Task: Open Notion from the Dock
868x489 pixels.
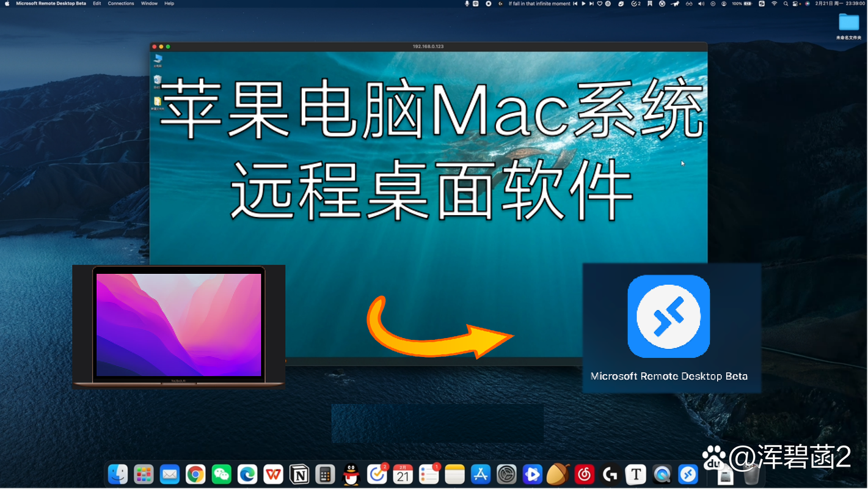Action: click(x=299, y=474)
